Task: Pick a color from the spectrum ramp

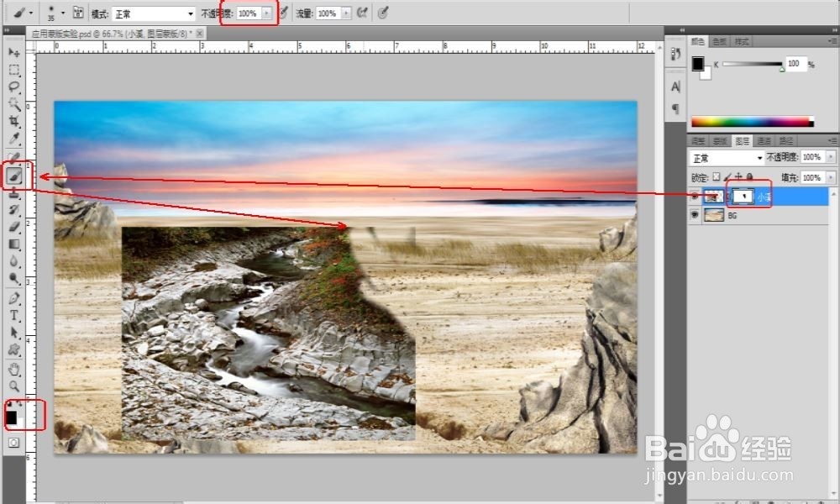Action: point(752,122)
